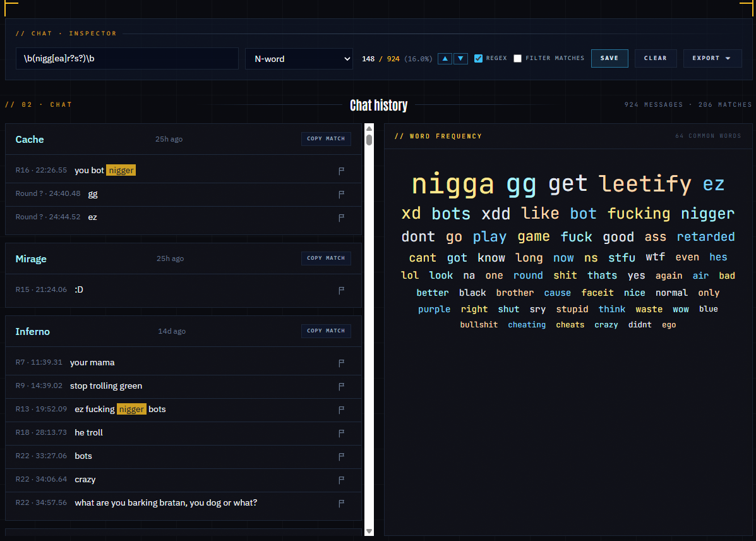Screen dimensions: 756x541
Task: Select 'dont' in the word cloud
Action: click(418, 236)
